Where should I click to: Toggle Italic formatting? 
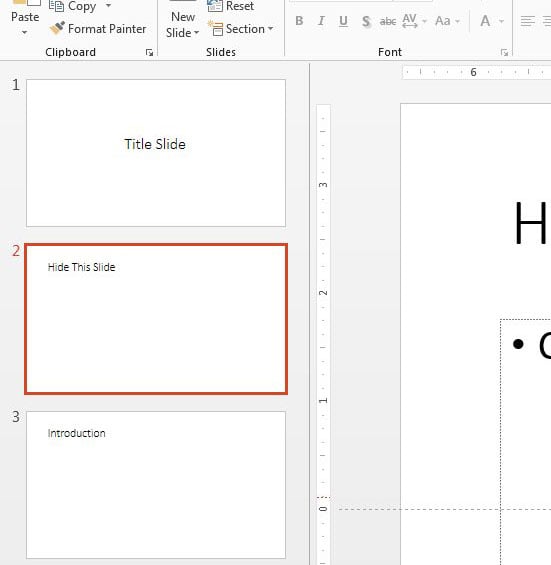pos(321,21)
